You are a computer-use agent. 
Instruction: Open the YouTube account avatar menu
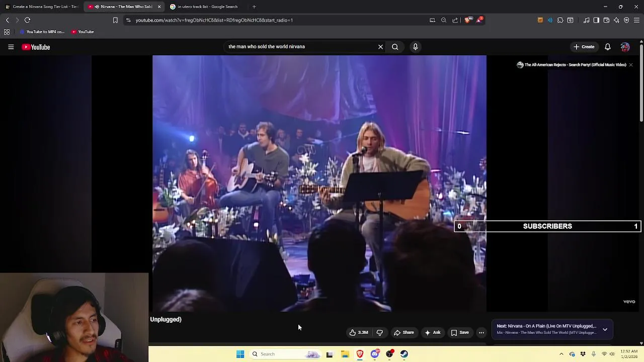625,47
